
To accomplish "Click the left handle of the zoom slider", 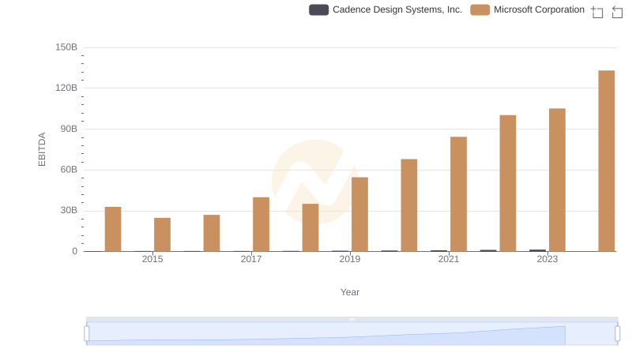I will tap(87, 334).
